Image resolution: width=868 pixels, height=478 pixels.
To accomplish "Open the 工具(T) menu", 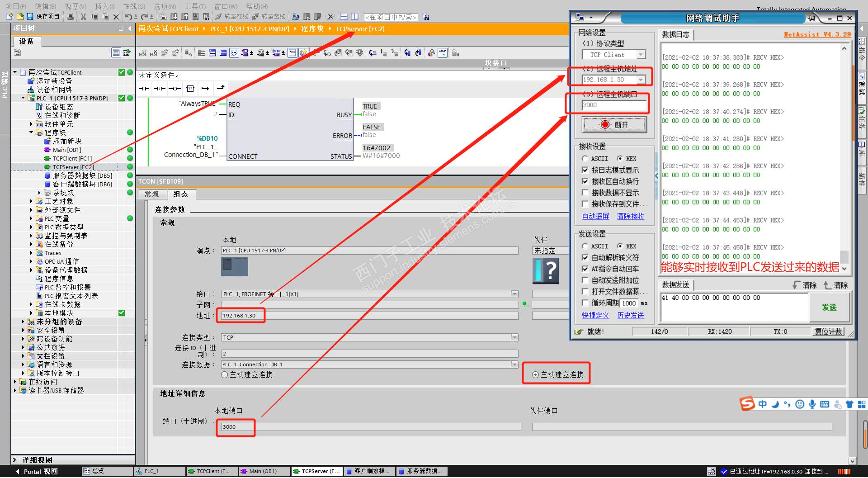I will click(195, 6).
